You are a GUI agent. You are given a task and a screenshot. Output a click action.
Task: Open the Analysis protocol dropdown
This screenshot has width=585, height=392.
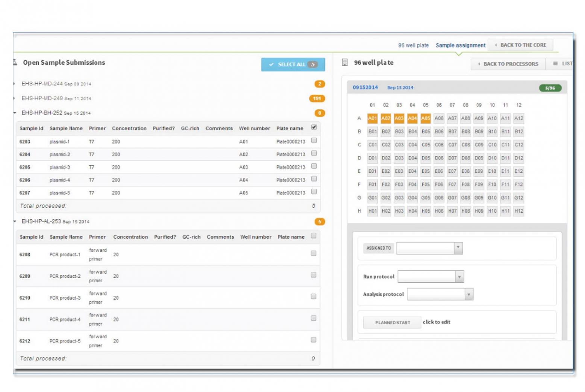[x=468, y=294]
